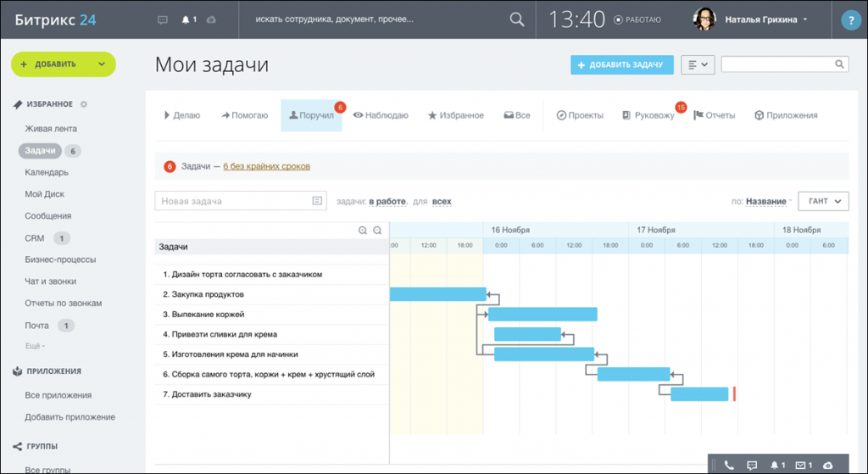Zoom in the Gantt chart scale
This screenshot has height=474, width=868.
363,230
